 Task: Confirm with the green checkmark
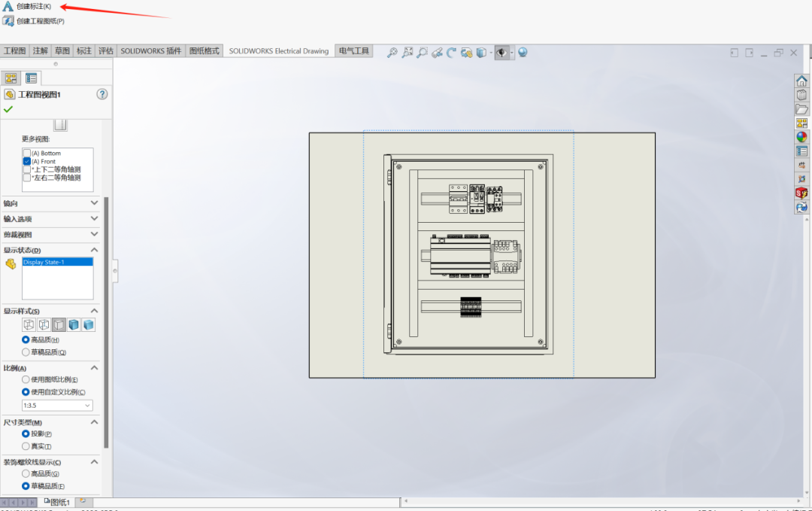[x=9, y=109]
